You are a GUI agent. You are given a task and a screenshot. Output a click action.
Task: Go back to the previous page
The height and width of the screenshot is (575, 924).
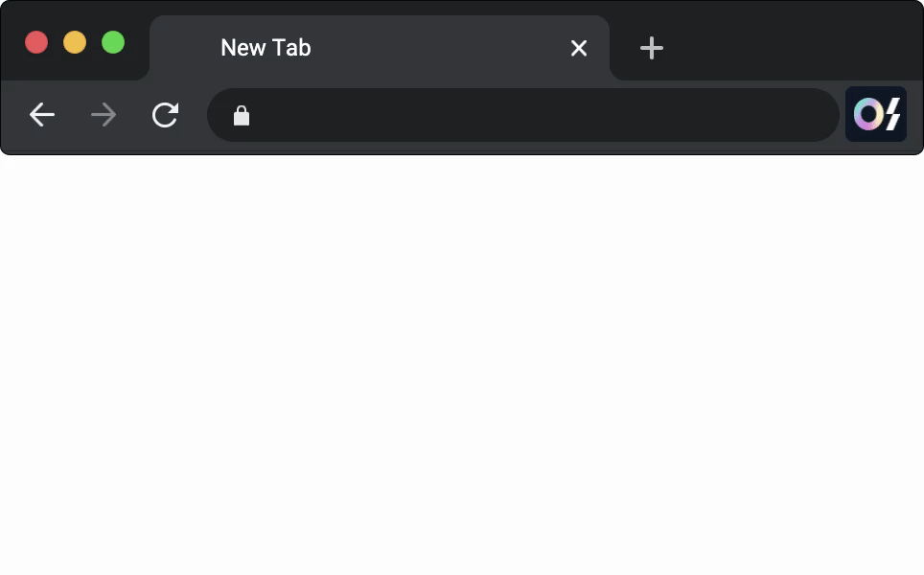pos(42,115)
